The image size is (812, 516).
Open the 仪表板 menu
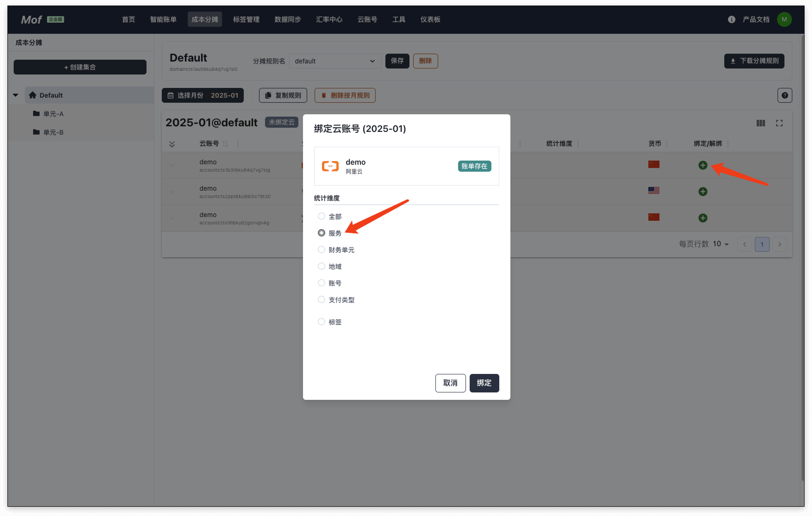430,19
